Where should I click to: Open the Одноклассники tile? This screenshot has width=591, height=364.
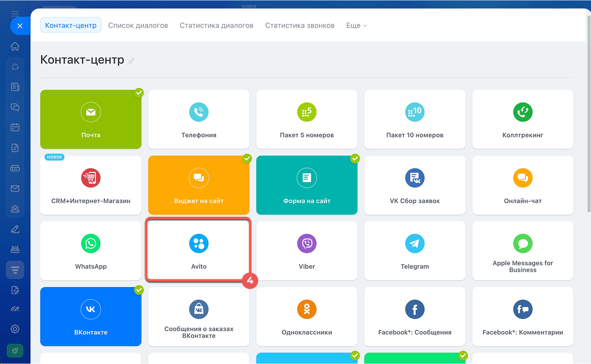[x=307, y=317]
